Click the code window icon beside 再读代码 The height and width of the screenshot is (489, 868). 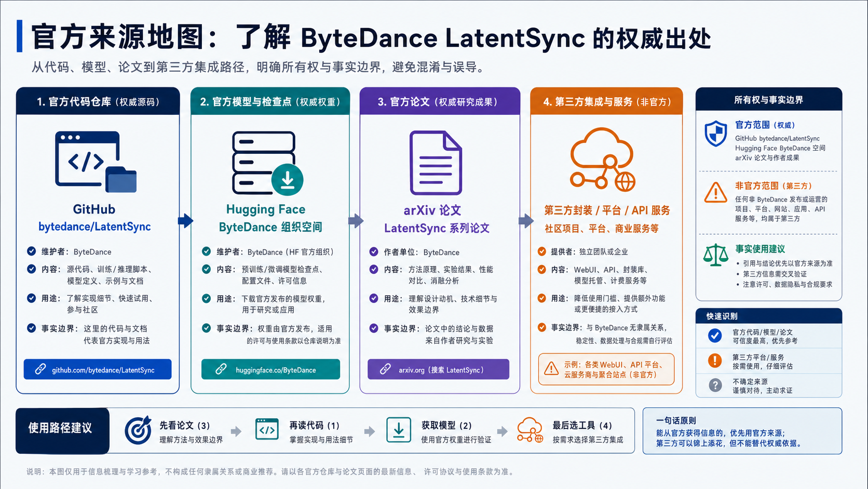tap(267, 429)
